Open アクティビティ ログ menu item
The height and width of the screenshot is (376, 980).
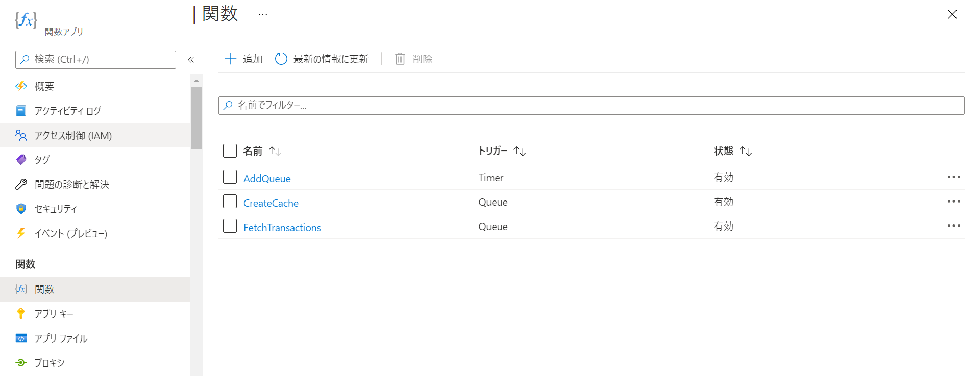pos(95,111)
